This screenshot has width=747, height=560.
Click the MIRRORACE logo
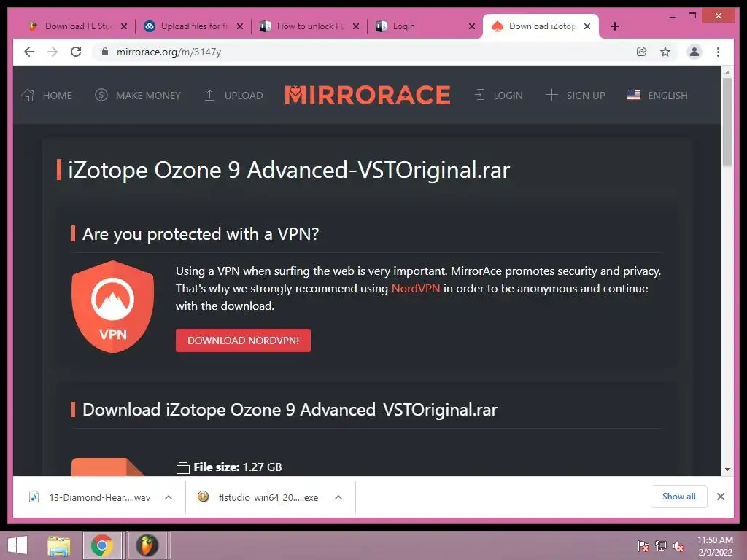[x=368, y=95]
